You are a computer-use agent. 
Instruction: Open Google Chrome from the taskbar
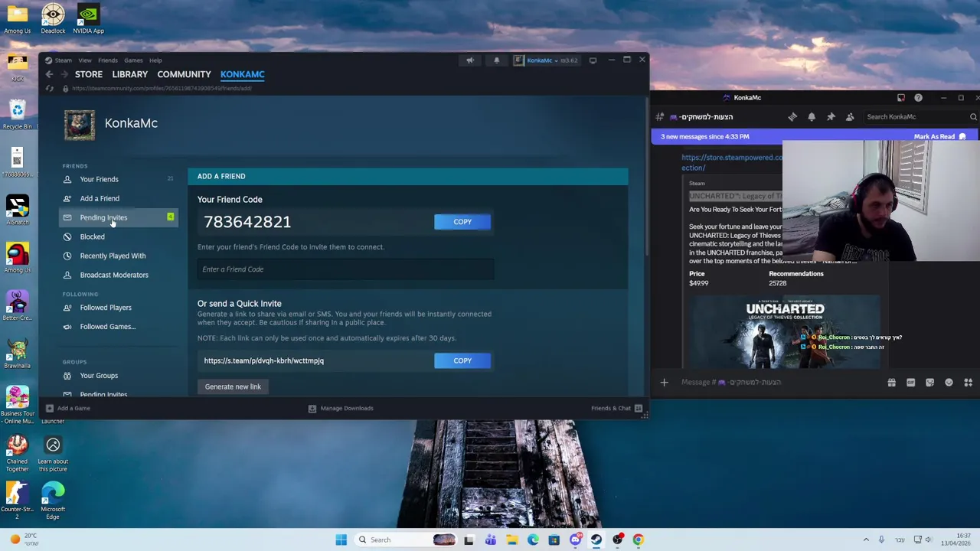(638, 540)
